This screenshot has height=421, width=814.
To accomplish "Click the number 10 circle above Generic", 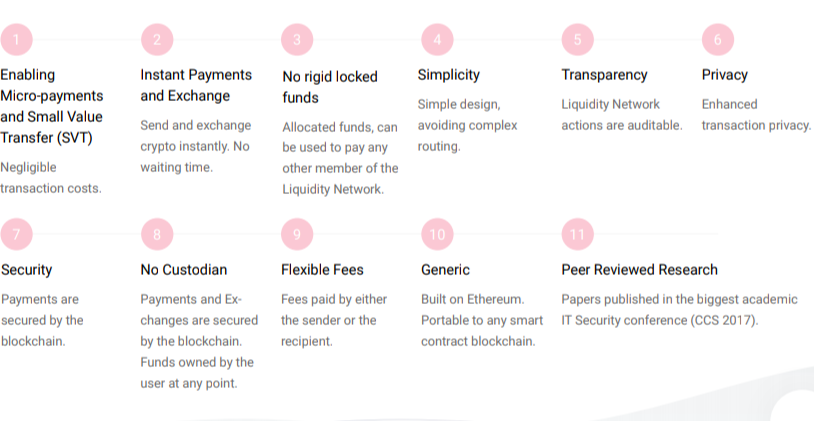I will [x=437, y=235].
